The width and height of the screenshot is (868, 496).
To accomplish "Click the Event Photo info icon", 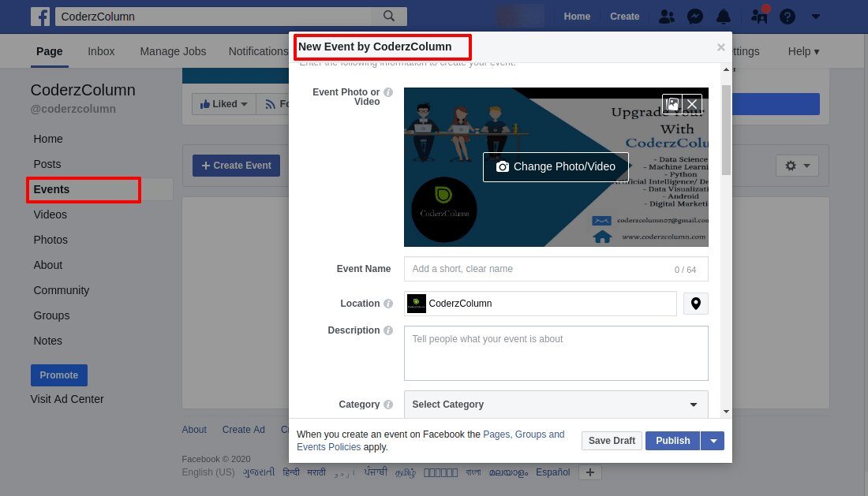I will click(x=388, y=92).
